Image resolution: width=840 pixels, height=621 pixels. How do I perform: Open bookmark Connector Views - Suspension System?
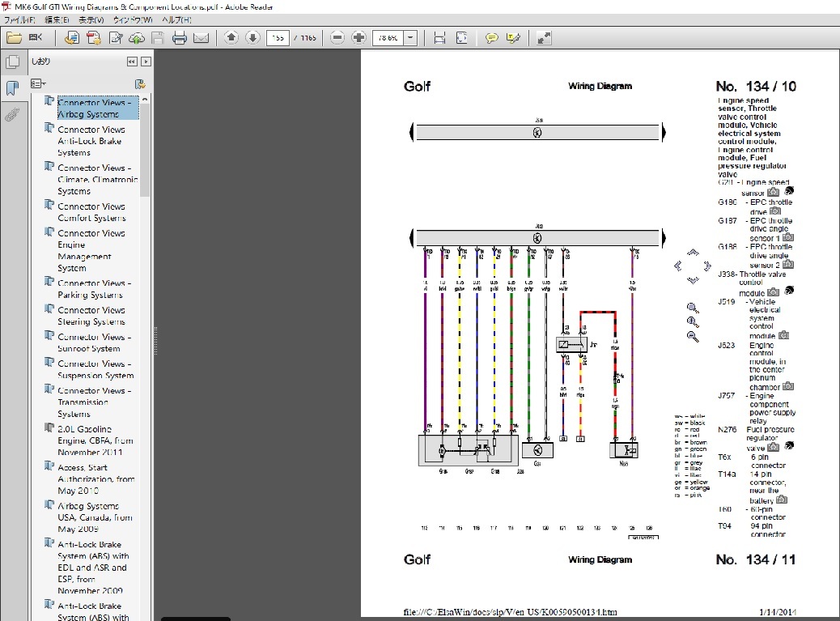[95, 369]
